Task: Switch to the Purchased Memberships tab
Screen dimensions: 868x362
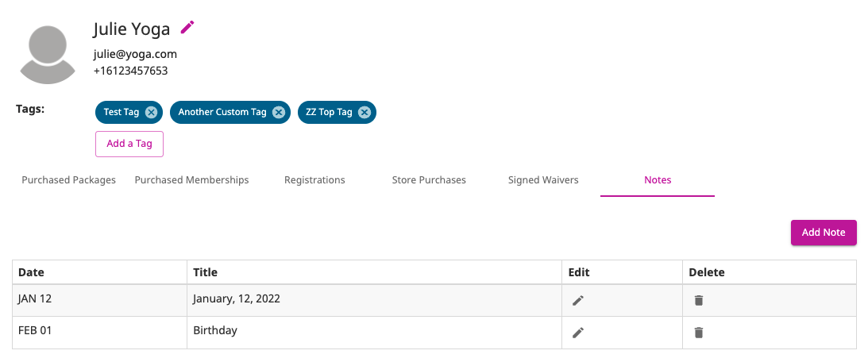Action: tap(191, 180)
